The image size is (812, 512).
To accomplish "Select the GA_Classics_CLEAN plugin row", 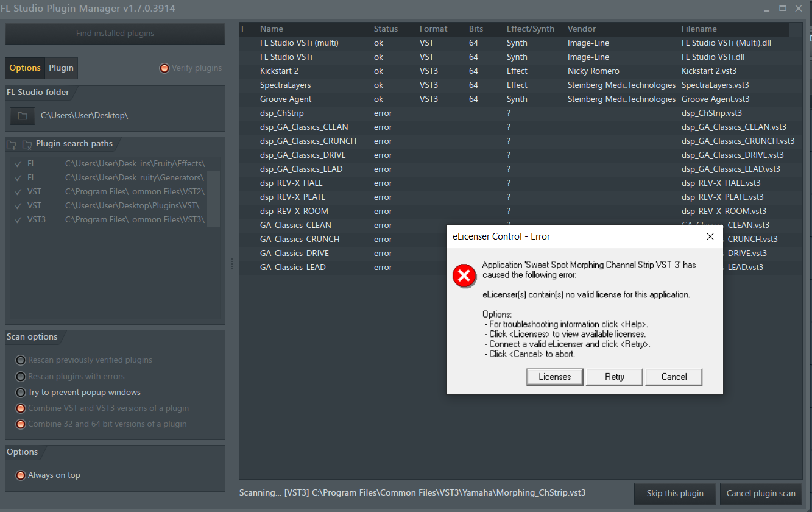I will click(x=343, y=226).
